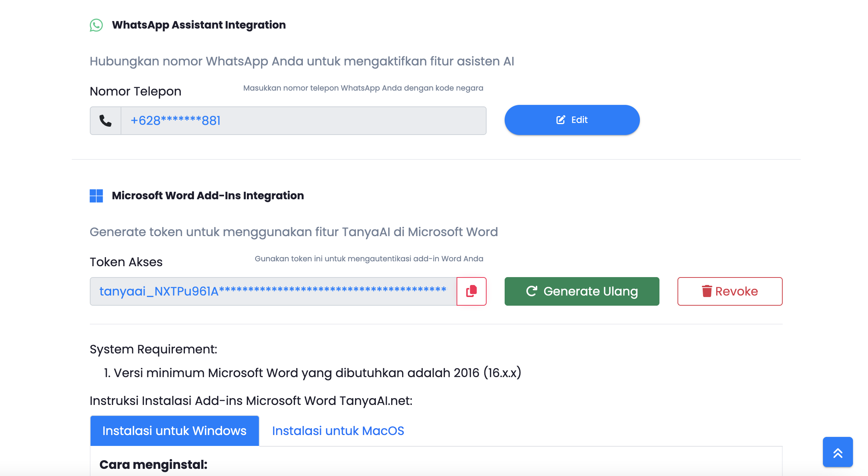
Task: Click the WhatsApp Assistant Integration heading
Action: click(x=199, y=25)
